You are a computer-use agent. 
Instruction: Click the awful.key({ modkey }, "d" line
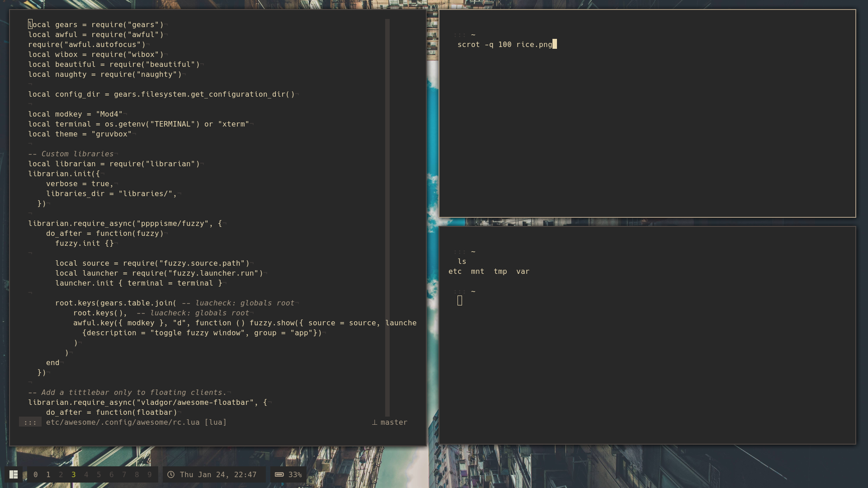245,323
